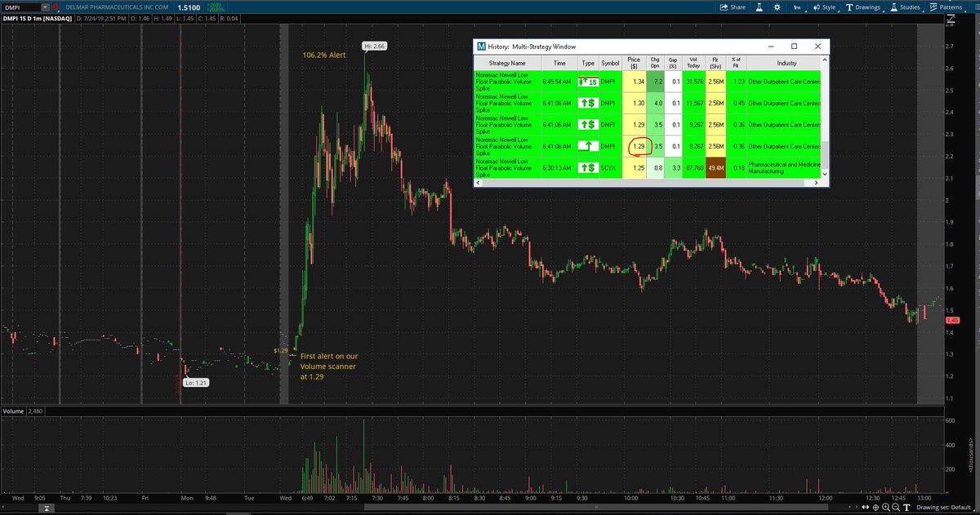Click the 7.2 change from open cell
The height and width of the screenshot is (515, 980).
[x=655, y=82]
